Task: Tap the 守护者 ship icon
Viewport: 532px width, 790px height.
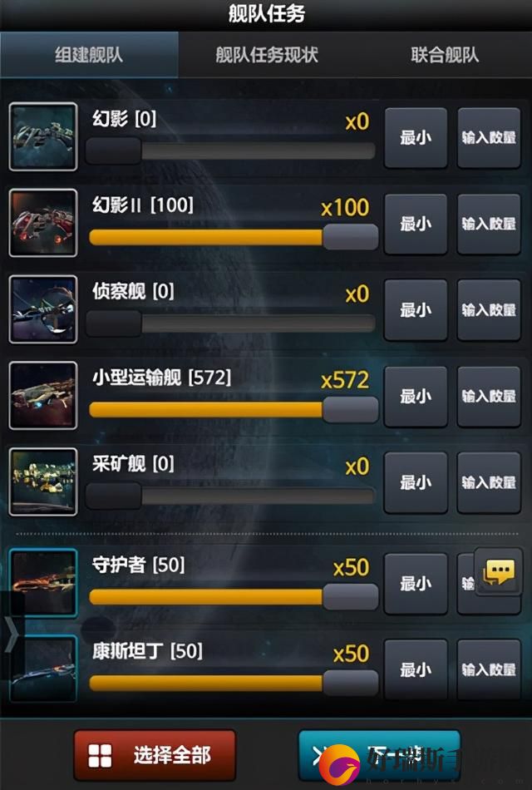Action: click(43, 583)
